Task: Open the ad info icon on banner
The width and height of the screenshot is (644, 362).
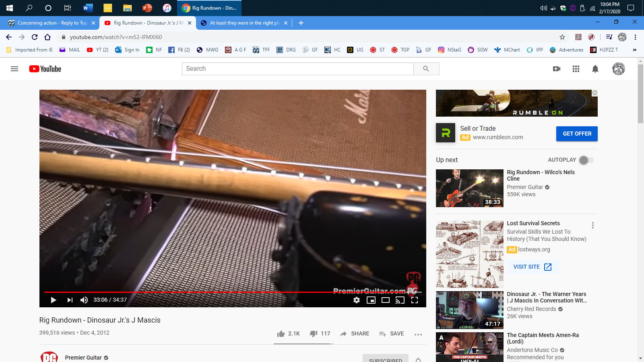Action: coord(594,93)
